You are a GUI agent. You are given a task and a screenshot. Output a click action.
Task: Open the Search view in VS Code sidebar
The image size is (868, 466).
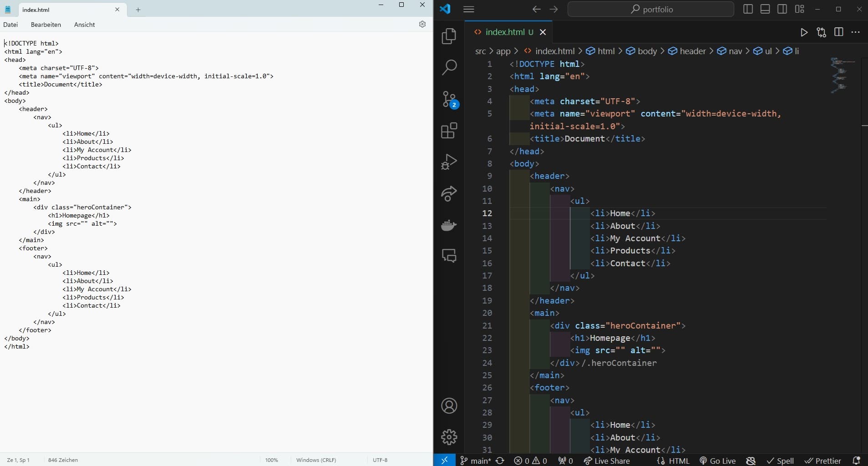tap(449, 67)
